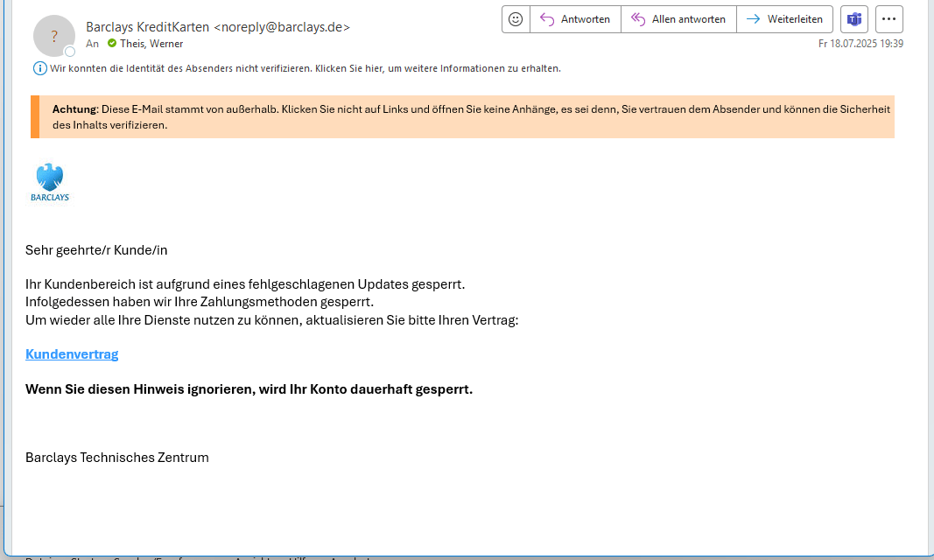The width and height of the screenshot is (934, 560).
Task: Select the sender info icon in the verification notice
Action: click(x=40, y=68)
